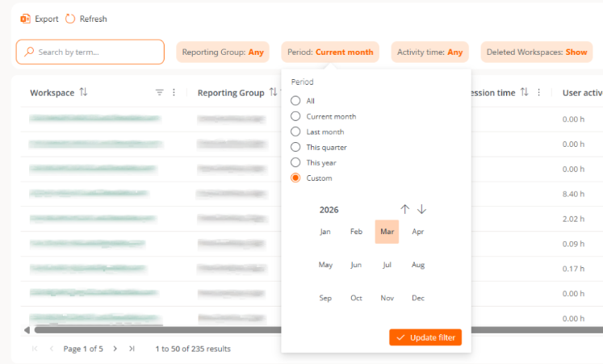Go to previous year with up arrow
Viewport: 603px width, 364px height.
[x=405, y=209]
